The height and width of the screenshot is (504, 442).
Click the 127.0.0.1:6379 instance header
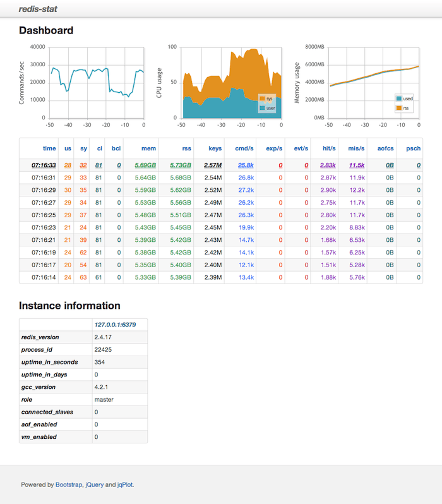[x=115, y=325]
